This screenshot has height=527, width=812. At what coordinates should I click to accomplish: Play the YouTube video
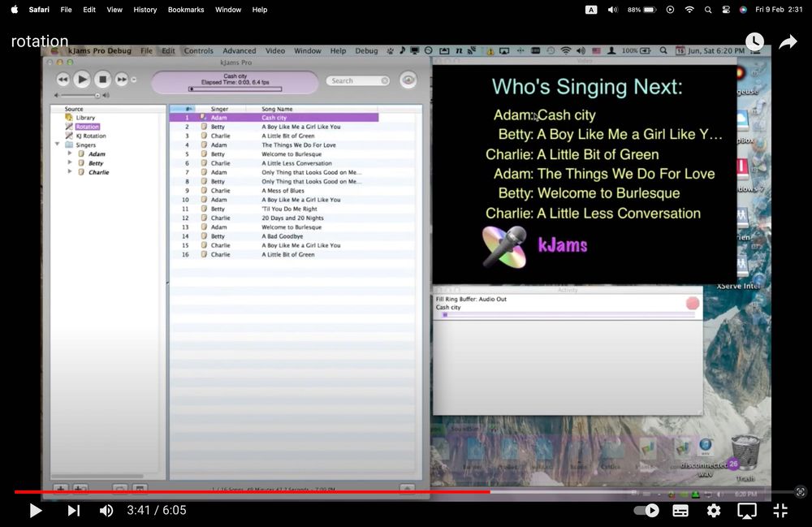(x=35, y=511)
